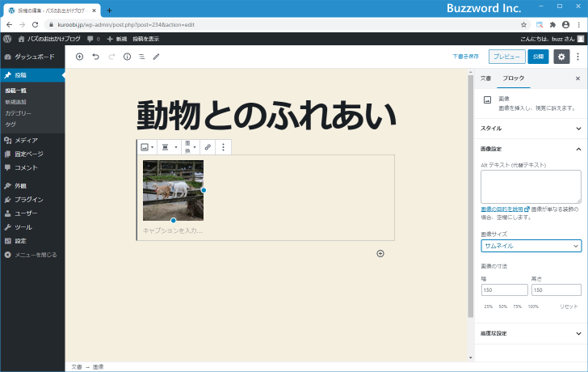Bookmark page with star icon
This screenshot has width=588, height=372.
point(524,25)
